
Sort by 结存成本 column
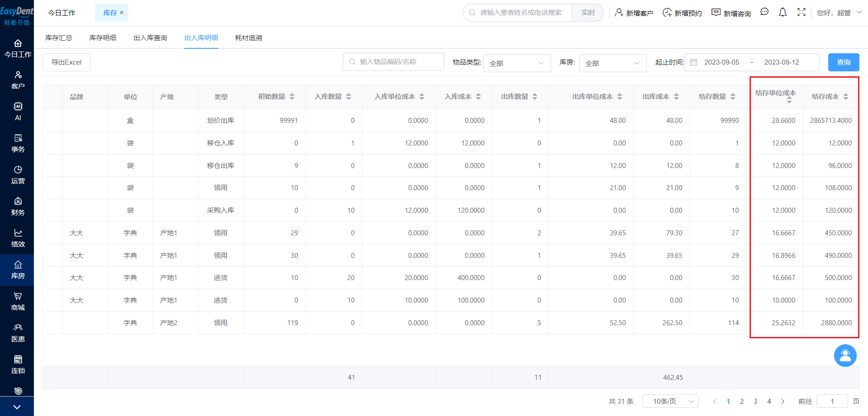coord(846,97)
